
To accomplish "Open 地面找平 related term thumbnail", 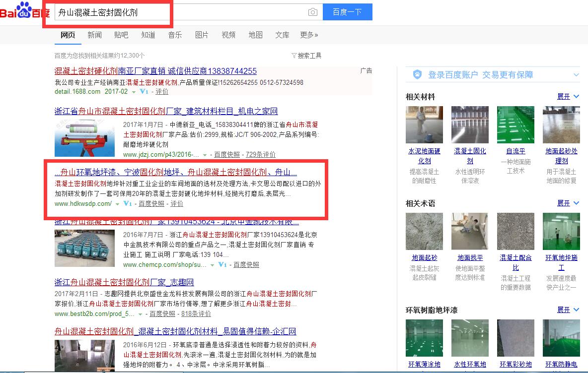I will click(x=470, y=231).
